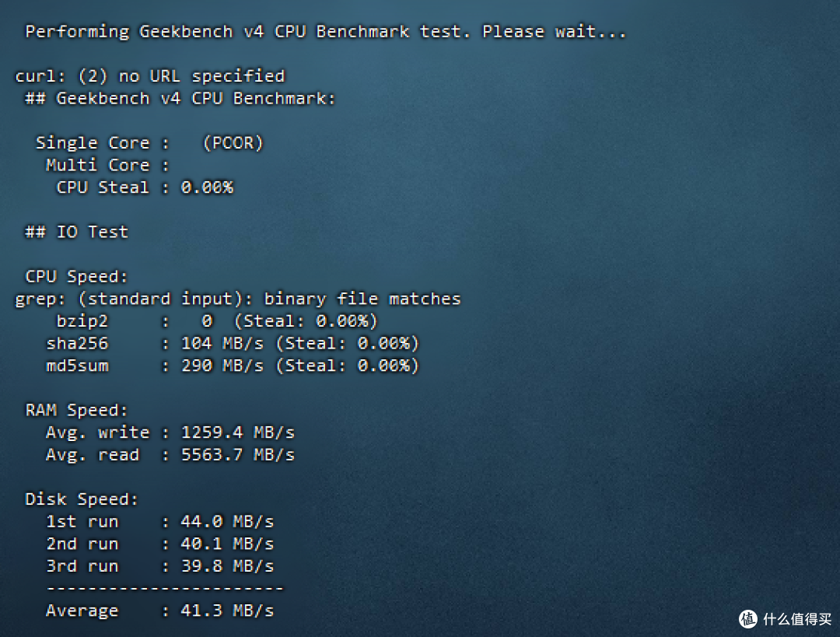The width and height of the screenshot is (840, 637).
Task: Click the '1st run : 44.0 MB/s' line
Action: click(x=159, y=521)
